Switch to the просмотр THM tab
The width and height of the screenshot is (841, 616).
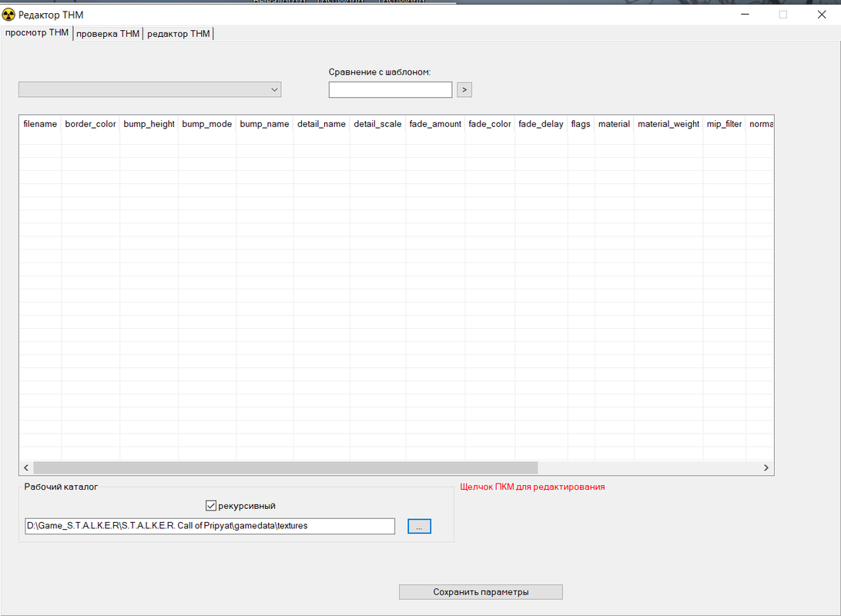tap(36, 32)
